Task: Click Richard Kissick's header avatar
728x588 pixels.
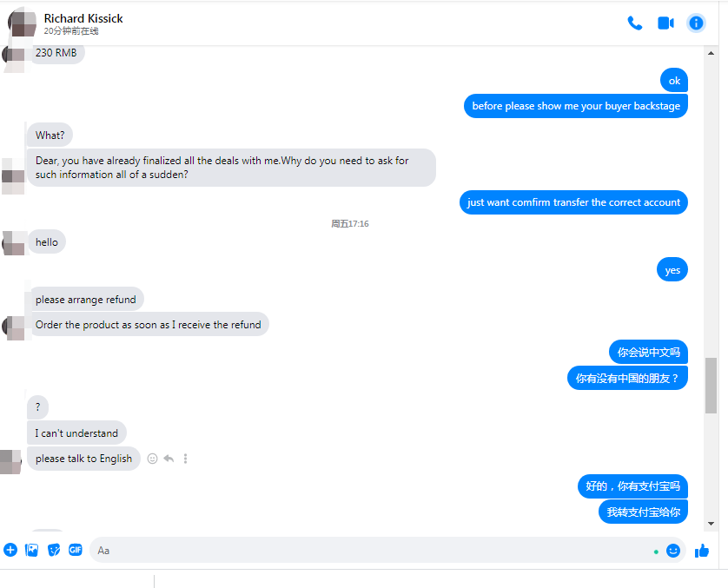Action: [22, 23]
